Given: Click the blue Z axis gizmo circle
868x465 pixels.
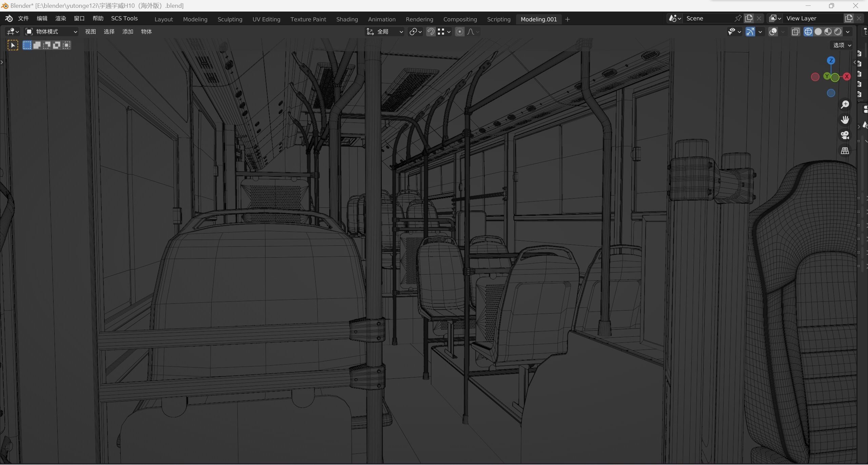Looking at the screenshot, I should (831, 60).
